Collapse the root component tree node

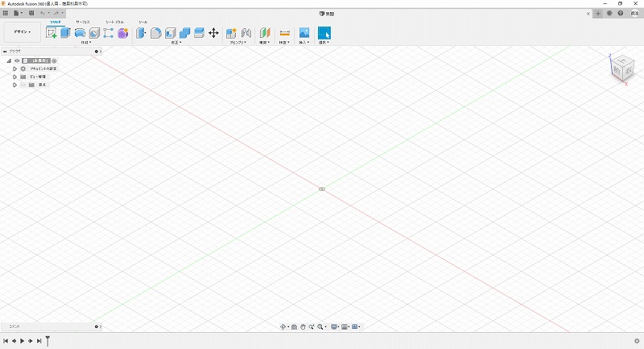pos(9,60)
